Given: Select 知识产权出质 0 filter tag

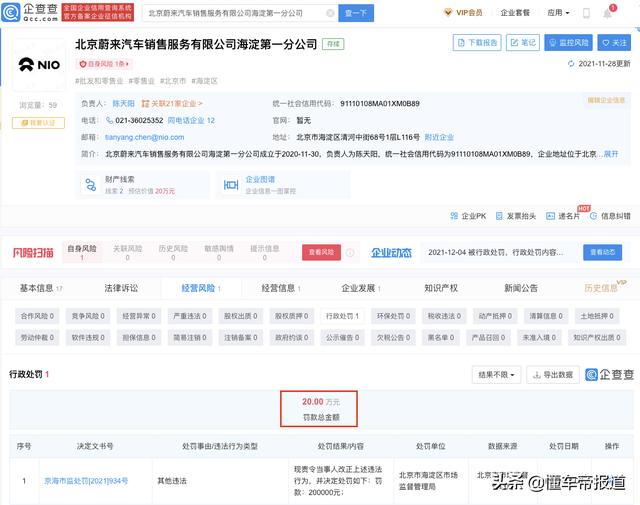Looking at the screenshot, I should pos(597,338).
